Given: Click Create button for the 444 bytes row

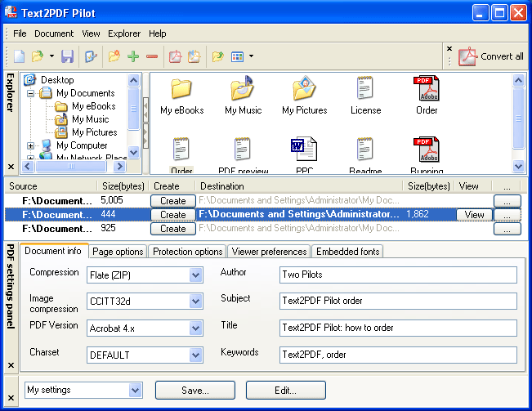Looking at the screenshot, I should 173,215.
